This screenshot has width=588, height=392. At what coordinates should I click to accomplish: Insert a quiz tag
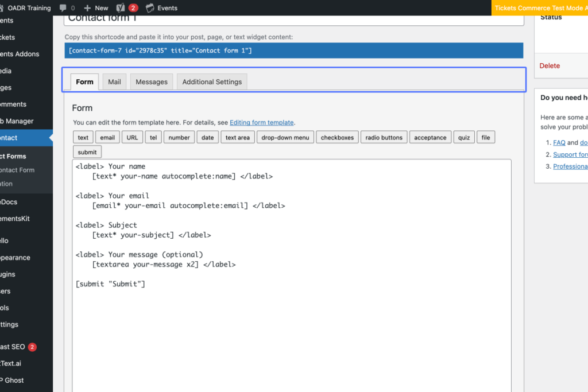464,138
